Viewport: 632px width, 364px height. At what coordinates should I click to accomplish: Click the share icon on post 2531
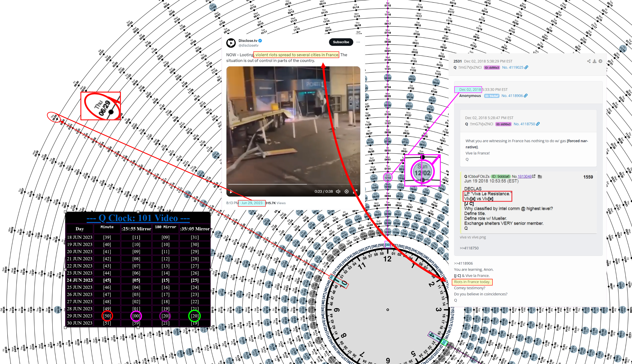[x=589, y=61]
